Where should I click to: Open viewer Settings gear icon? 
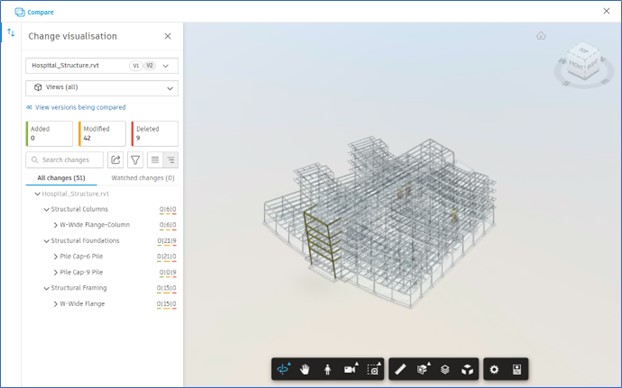point(494,369)
